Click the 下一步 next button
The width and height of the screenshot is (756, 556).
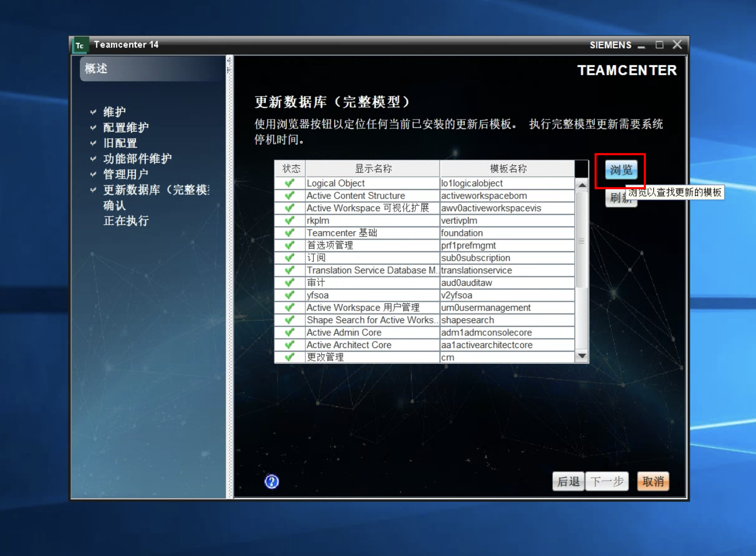pos(607,481)
